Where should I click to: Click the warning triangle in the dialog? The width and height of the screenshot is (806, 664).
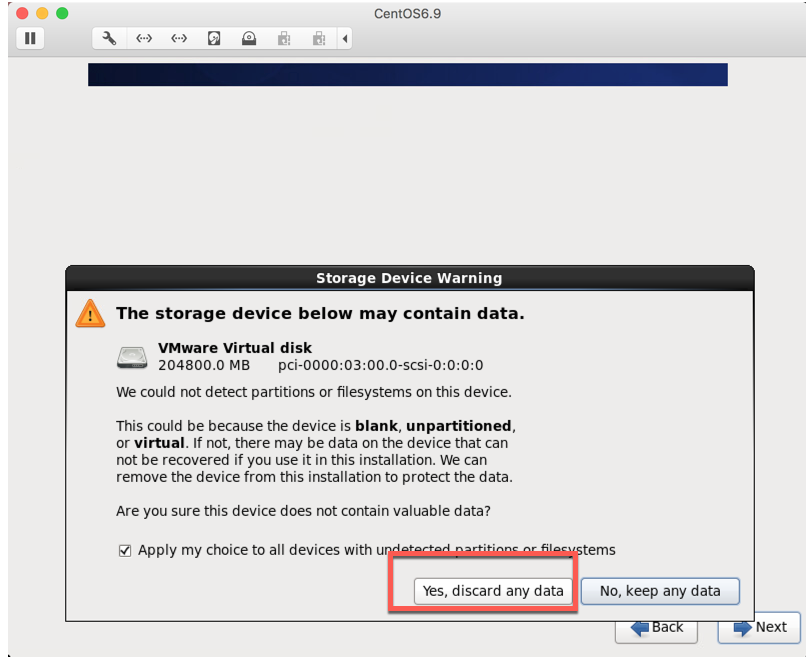tap(90, 313)
